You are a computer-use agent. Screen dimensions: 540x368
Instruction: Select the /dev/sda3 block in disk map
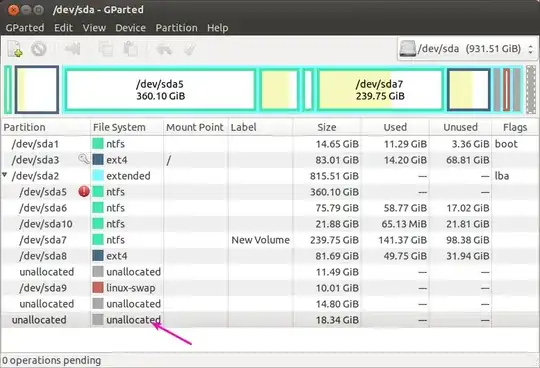(37, 90)
